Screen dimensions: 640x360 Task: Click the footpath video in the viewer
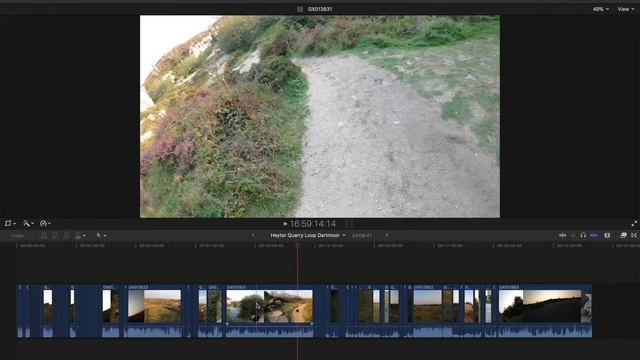pyautogui.click(x=320, y=116)
